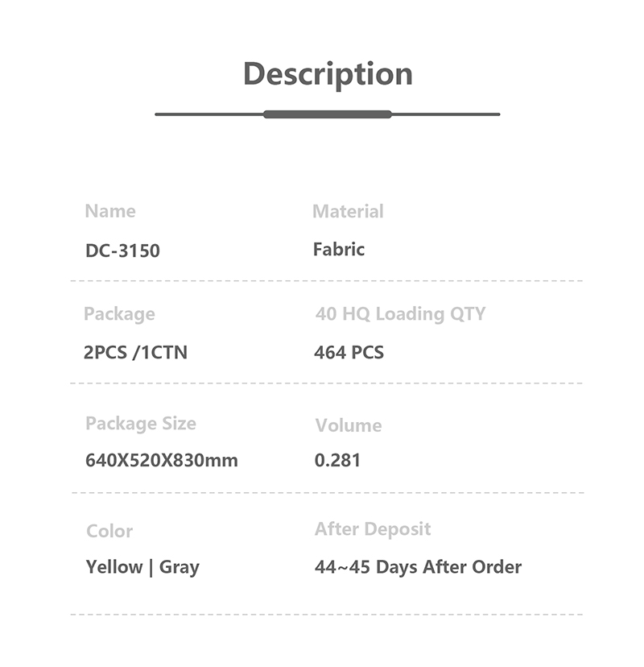This screenshot has height=667, width=644.
Task: Choose the Yellow color option text
Action: [x=114, y=567]
